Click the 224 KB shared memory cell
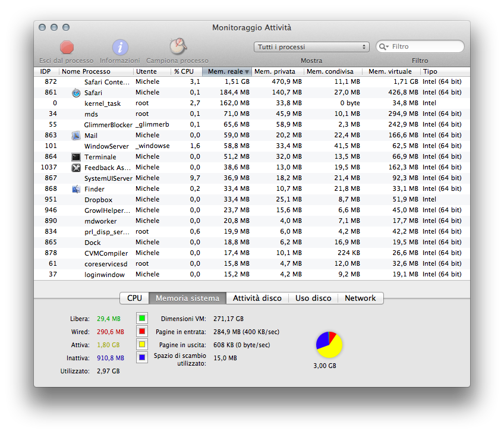The width and height of the screenshot is (504, 434). (x=349, y=253)
